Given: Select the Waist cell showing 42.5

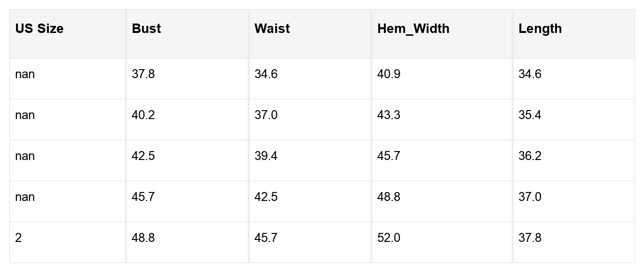Looking at the screenshot, I should tap(266, 197).
